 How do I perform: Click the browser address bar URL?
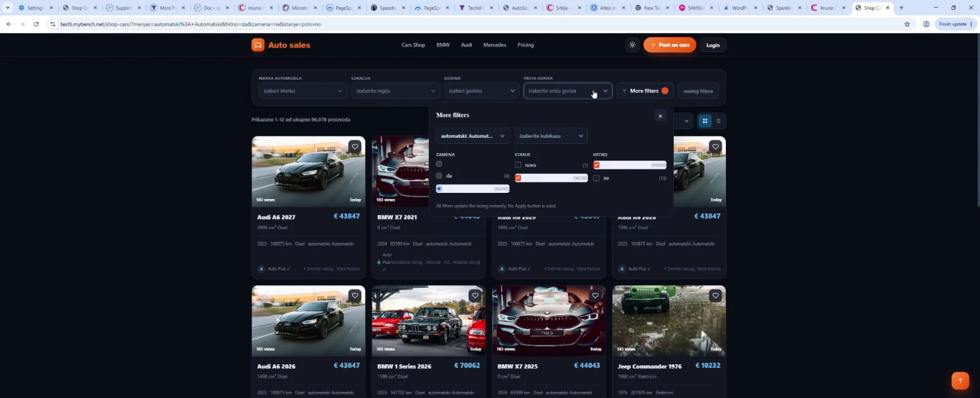pos(190,24)
